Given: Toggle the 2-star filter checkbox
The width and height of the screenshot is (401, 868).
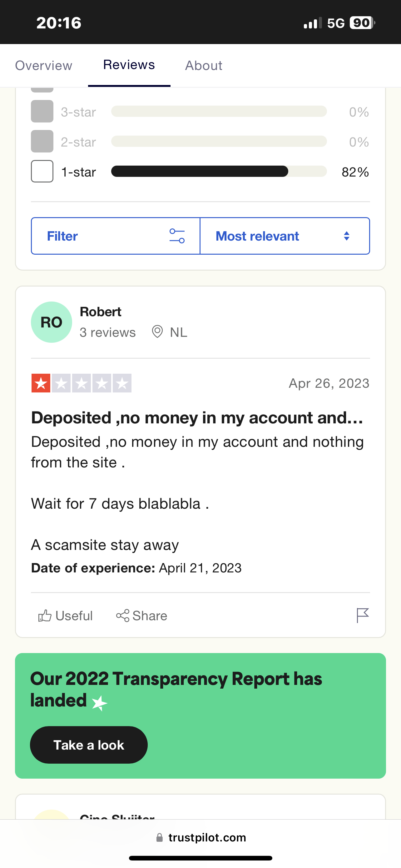Looking at the screenshot, I should [42, 142].
